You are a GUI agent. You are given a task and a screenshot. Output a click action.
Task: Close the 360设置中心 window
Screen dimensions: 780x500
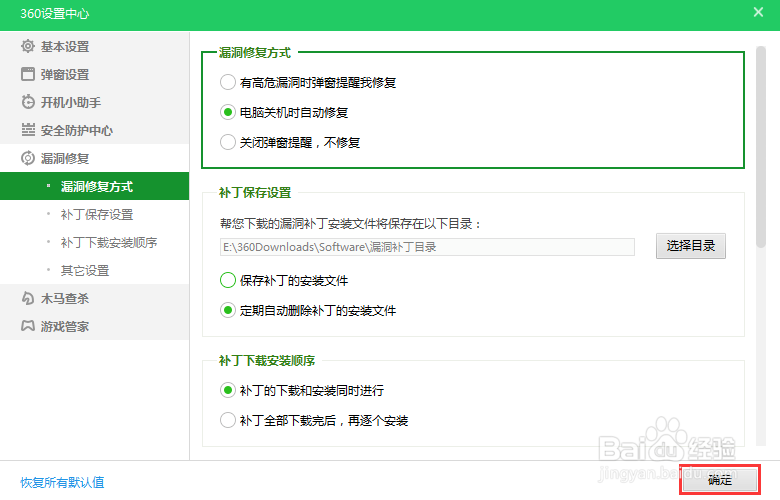click(758, 12)
